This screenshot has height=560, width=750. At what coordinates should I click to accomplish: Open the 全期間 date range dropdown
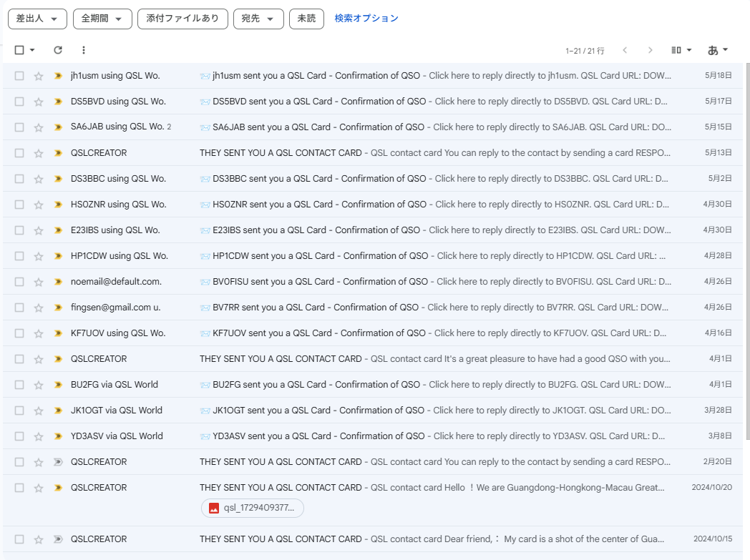[102, 19]
